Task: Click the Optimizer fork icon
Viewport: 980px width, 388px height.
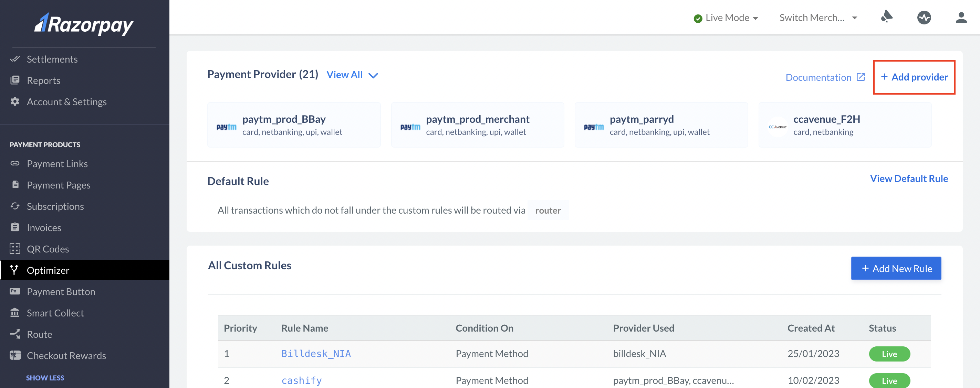Action: [14, 270]
